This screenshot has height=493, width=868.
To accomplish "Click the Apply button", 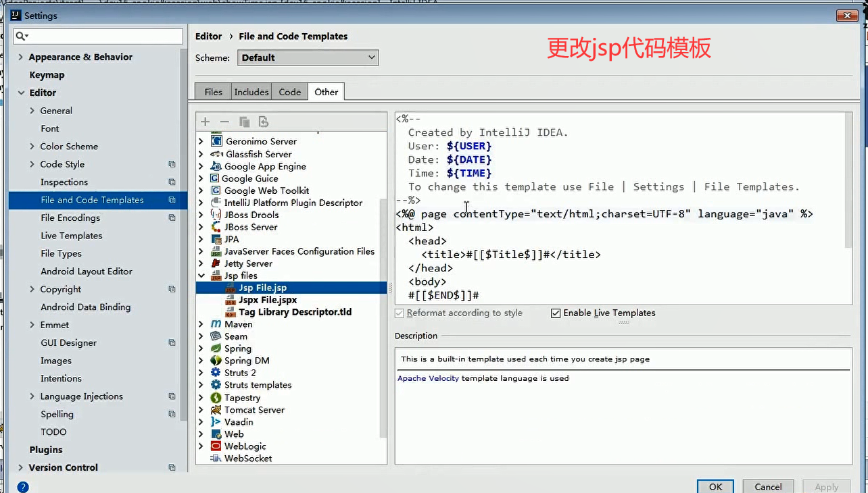I will coord(827,486).
